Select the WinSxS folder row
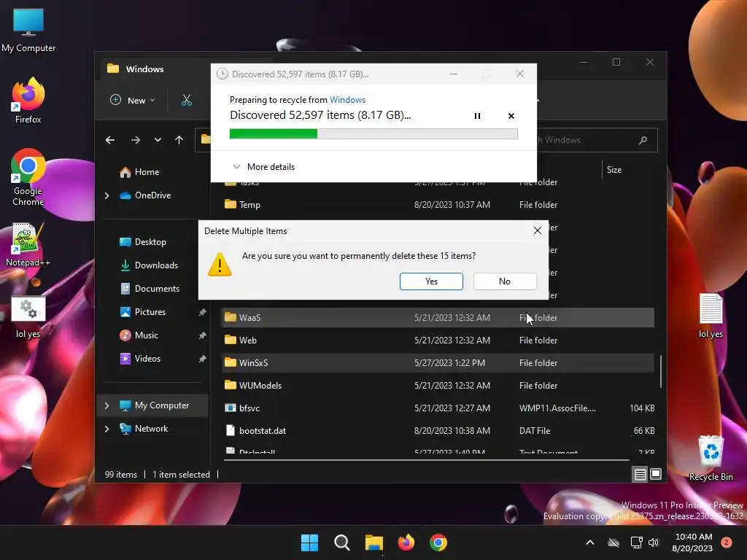Screen dimensions: 747x560 click(438, 363)
